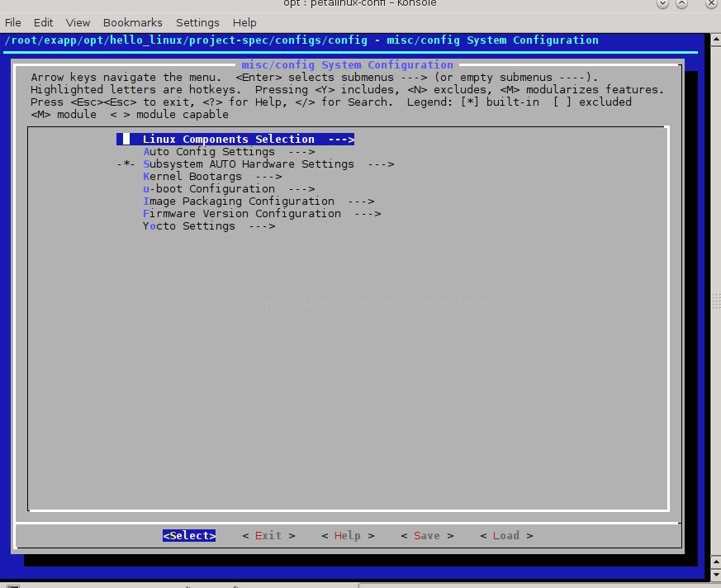Open Firmware Version Configuration submenu
The image size is (721, 588).
[262, 214]
